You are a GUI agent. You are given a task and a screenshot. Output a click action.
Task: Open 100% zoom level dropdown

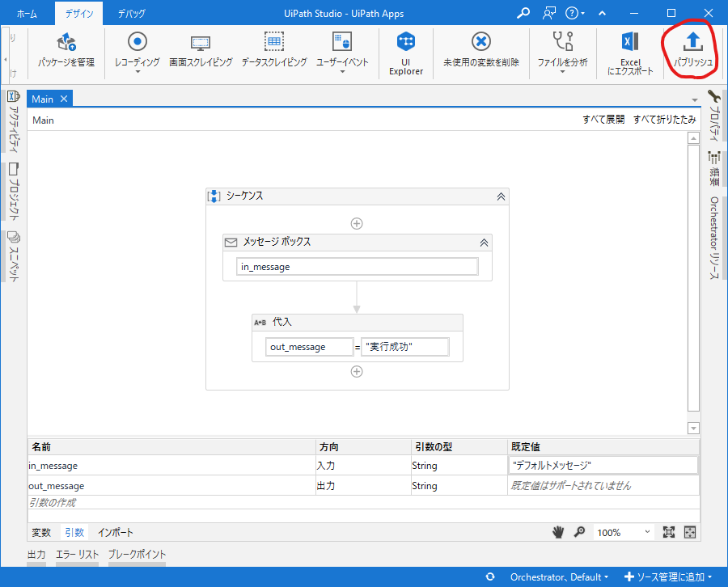point(647,532)
